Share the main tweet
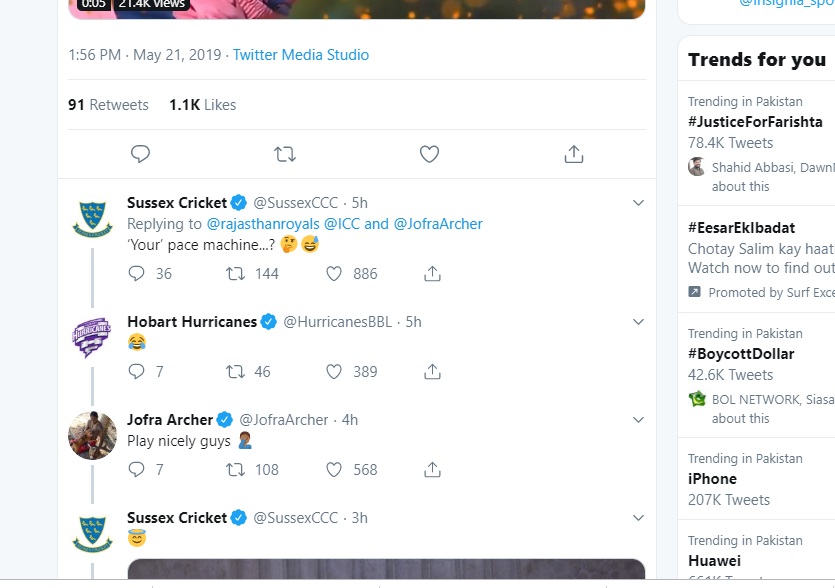The width and height of the screenshot is (835, 588). coord(573,154)
